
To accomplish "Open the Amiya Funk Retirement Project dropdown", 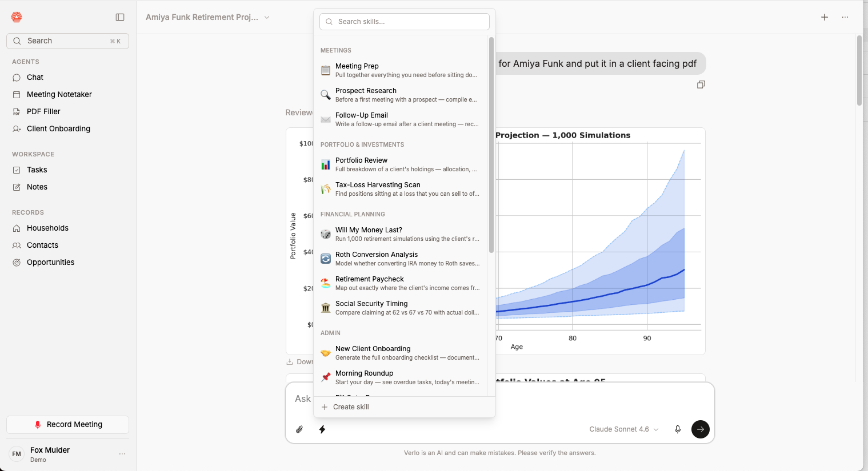I will click(x=267, y=17).
